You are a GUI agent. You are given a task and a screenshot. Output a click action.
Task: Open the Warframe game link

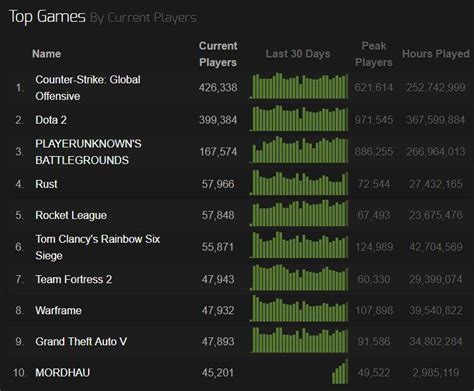[x=58, y=311]
